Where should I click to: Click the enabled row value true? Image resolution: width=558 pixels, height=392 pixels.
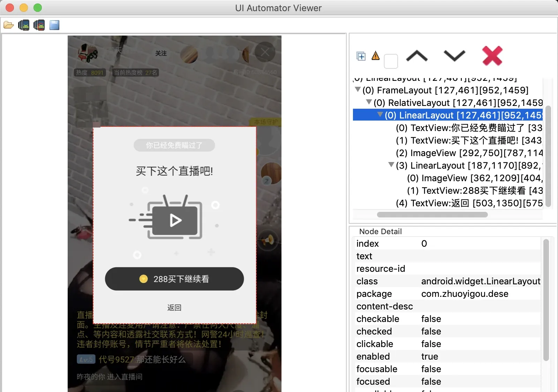[430, 356]
